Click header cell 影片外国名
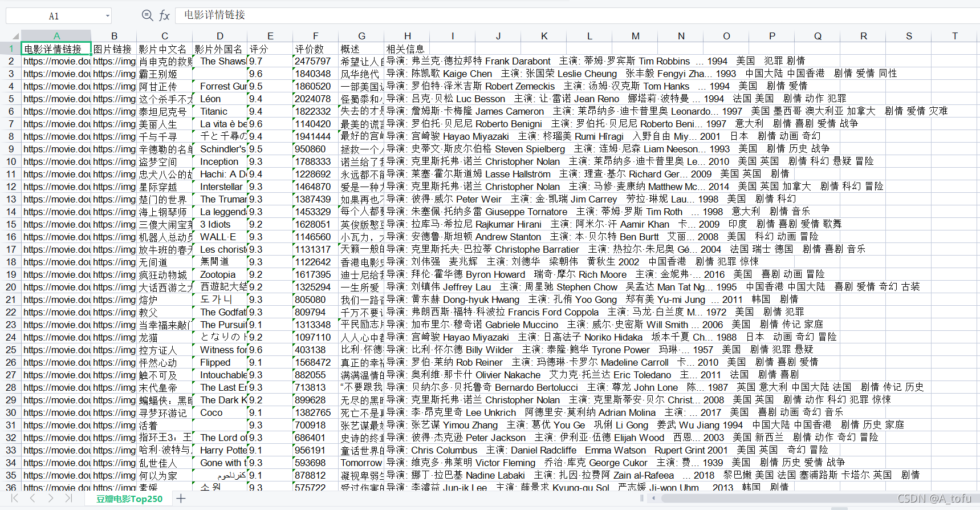 (219, 48)
